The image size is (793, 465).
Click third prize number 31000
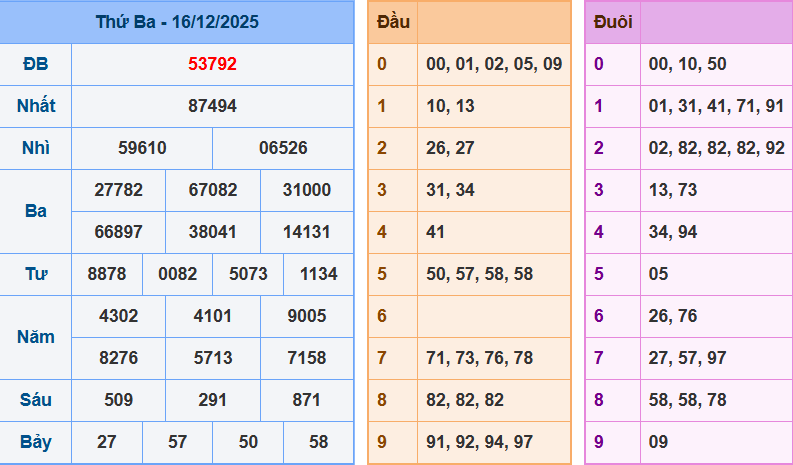307,190
